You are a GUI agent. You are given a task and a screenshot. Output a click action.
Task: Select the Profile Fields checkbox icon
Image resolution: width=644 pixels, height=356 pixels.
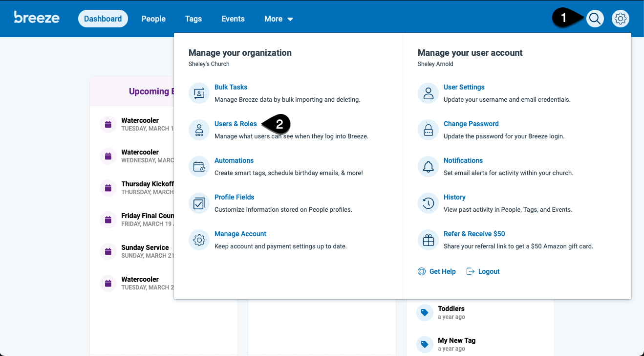point(199,203)
